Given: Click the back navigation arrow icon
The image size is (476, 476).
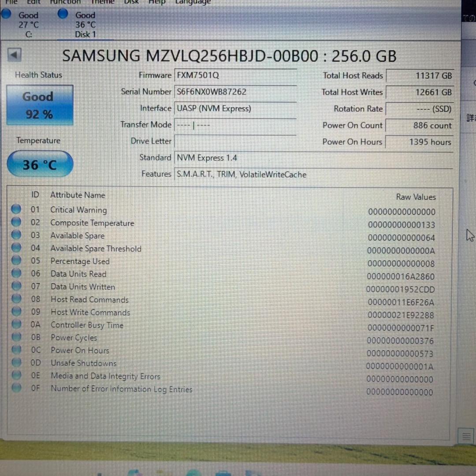Looking at the screenshot, I should click(x=14, y=54).
